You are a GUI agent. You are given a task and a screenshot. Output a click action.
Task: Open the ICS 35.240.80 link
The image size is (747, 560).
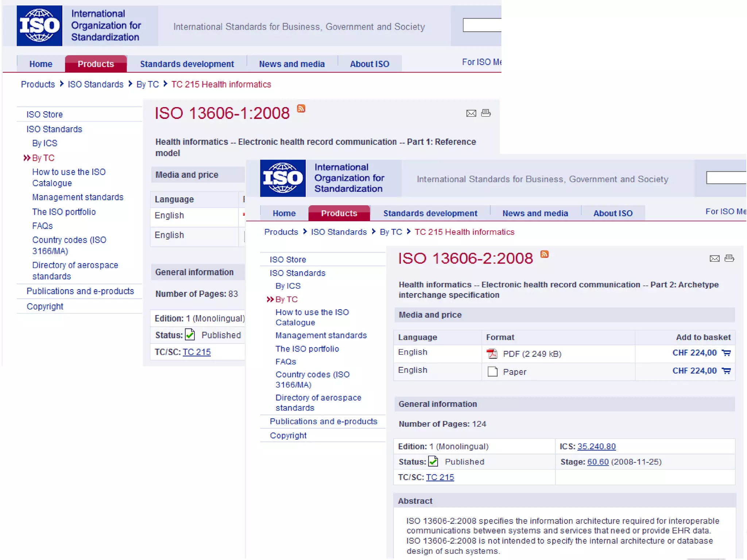pyautogui.click(x=596, y=446)
